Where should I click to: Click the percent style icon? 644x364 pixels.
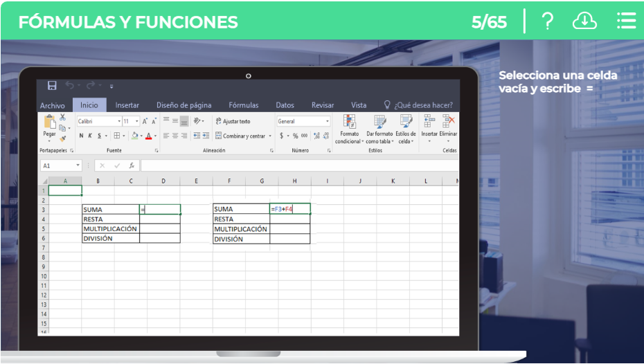pyautogui.click(x=295, y=136)
